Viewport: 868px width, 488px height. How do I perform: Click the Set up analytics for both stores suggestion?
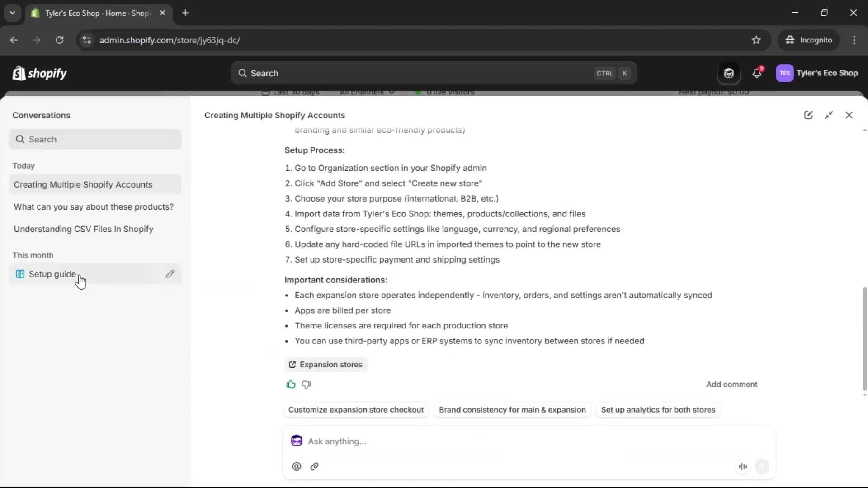[658, 410]
